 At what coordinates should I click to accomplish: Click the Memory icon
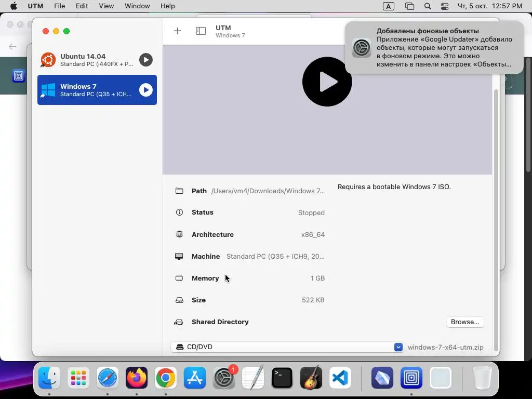click(179, 278)
